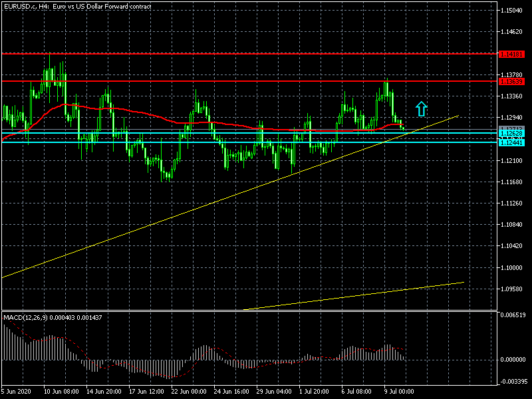
Task: Click the gray current price label 1.12713
Action: [514, 128]
